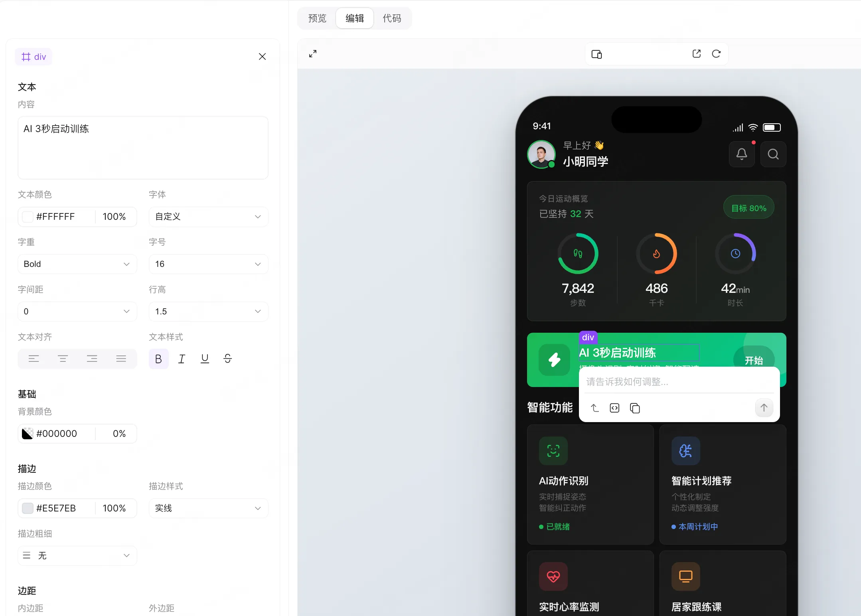Switch to the 预览 tab

317,18
